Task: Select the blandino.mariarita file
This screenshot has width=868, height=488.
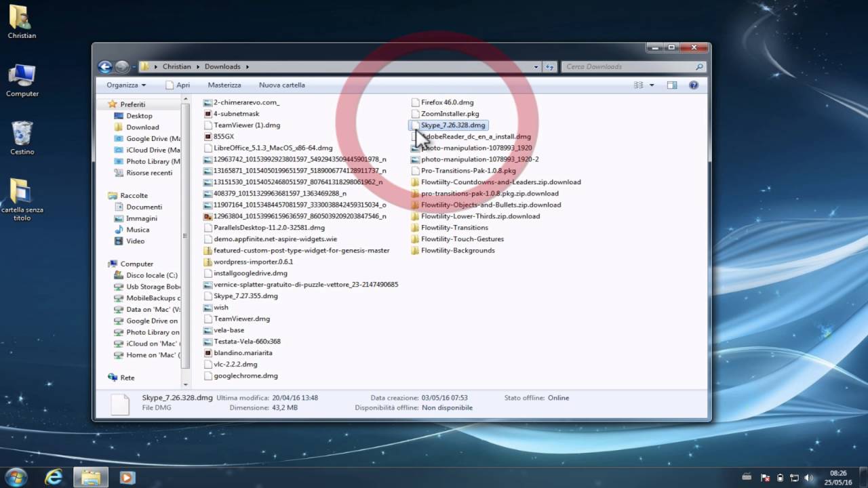Action: [x=238, y=353]
